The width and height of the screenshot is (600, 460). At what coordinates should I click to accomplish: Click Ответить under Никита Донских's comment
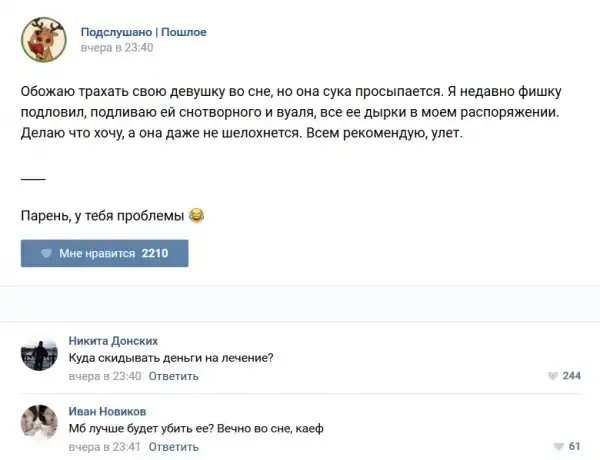(173, 376)
